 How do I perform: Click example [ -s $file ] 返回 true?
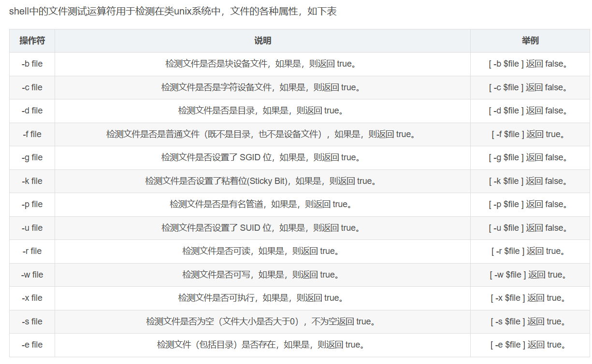pos(530,322)
